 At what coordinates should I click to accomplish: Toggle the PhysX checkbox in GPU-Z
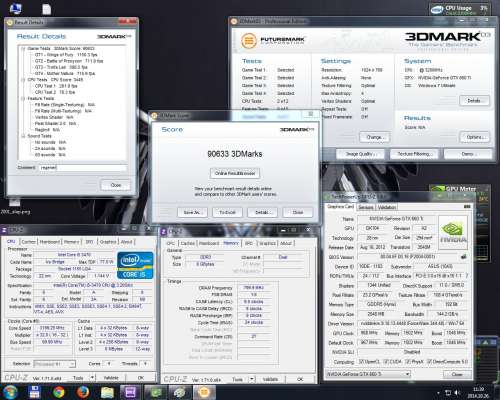[x=407, y=362]
